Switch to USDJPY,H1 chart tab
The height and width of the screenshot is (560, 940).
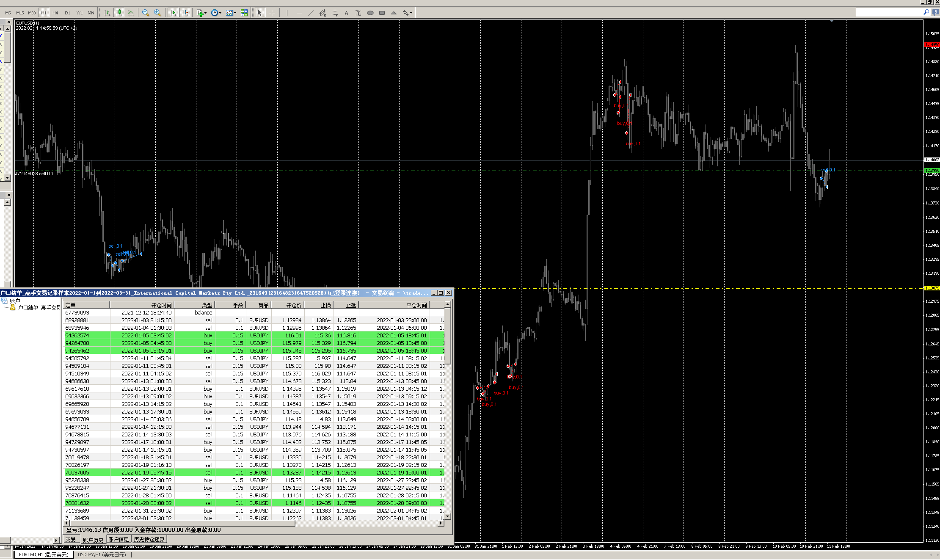(102, 554)
